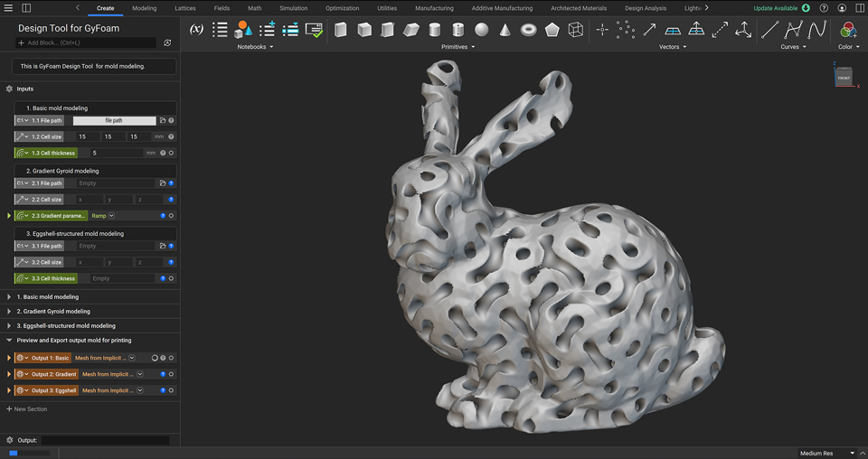Switch to the Fields tab

[x=222, y=8]
